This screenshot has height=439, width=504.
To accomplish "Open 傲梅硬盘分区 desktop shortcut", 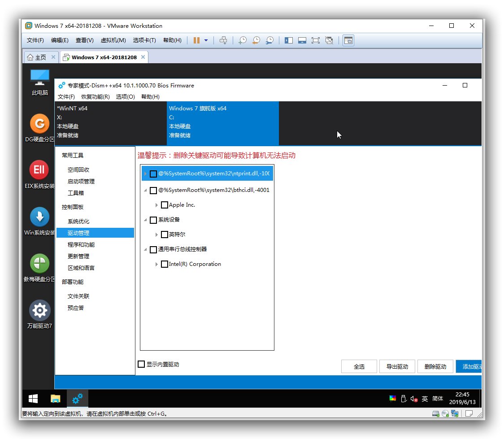I will [x=39, y=264].
